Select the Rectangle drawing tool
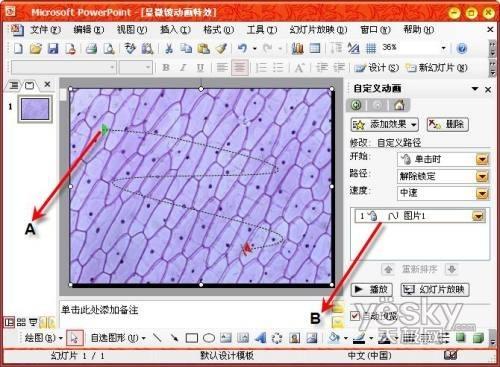 (x=192, y=338)
